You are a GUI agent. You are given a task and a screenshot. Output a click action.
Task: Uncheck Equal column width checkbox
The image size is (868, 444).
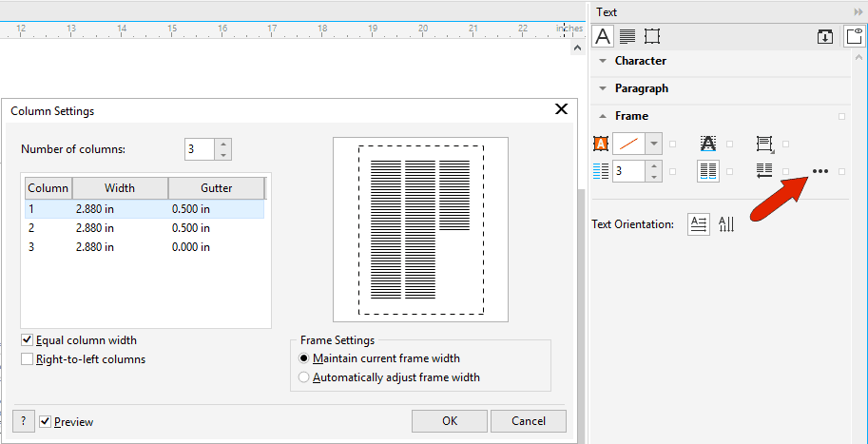(x=28, y=340)
